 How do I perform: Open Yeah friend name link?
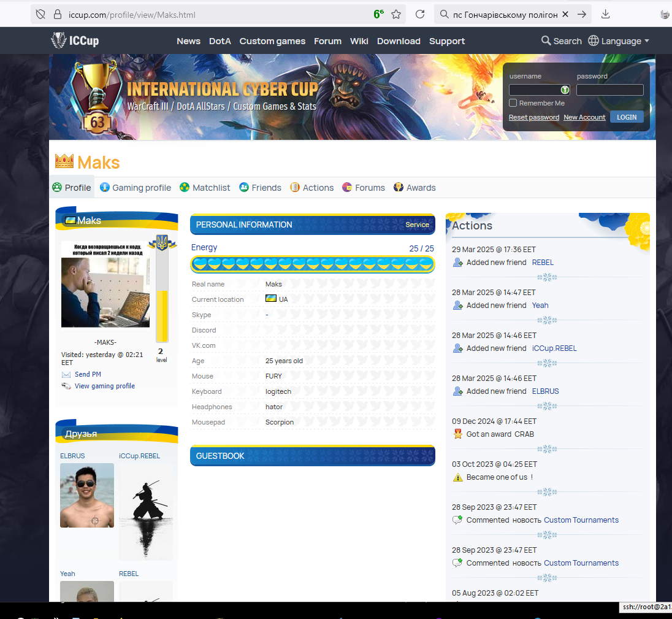[x=67, y=574]
